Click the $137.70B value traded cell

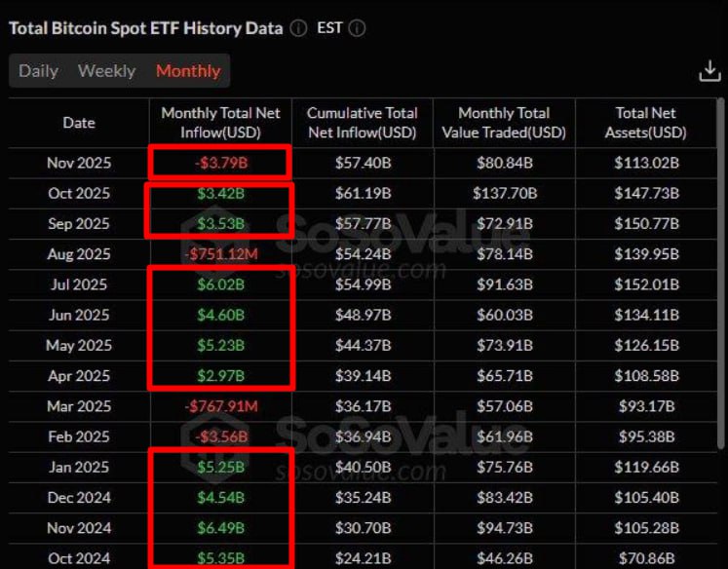(x=504, y=193)
